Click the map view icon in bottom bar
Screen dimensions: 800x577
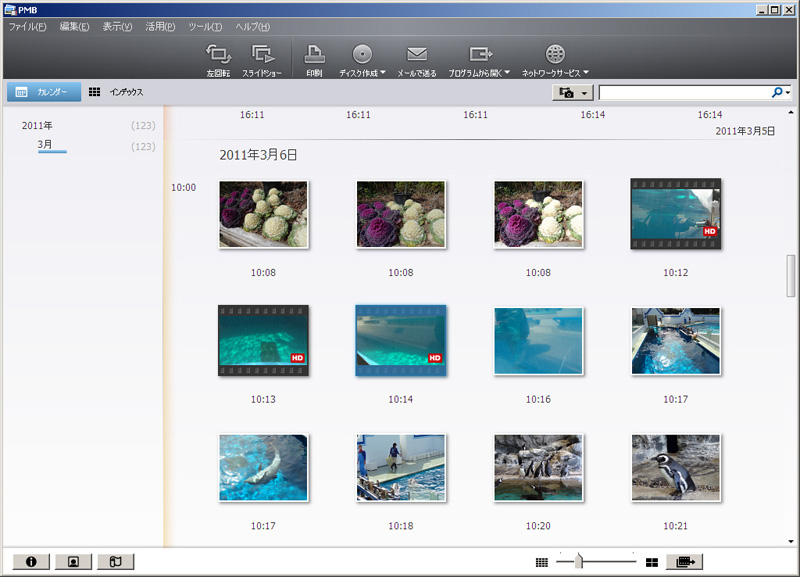tap(116, 562)
